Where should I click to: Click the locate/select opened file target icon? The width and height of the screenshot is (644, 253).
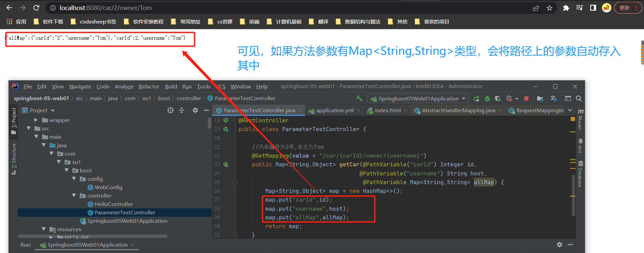tap(171, 110)
